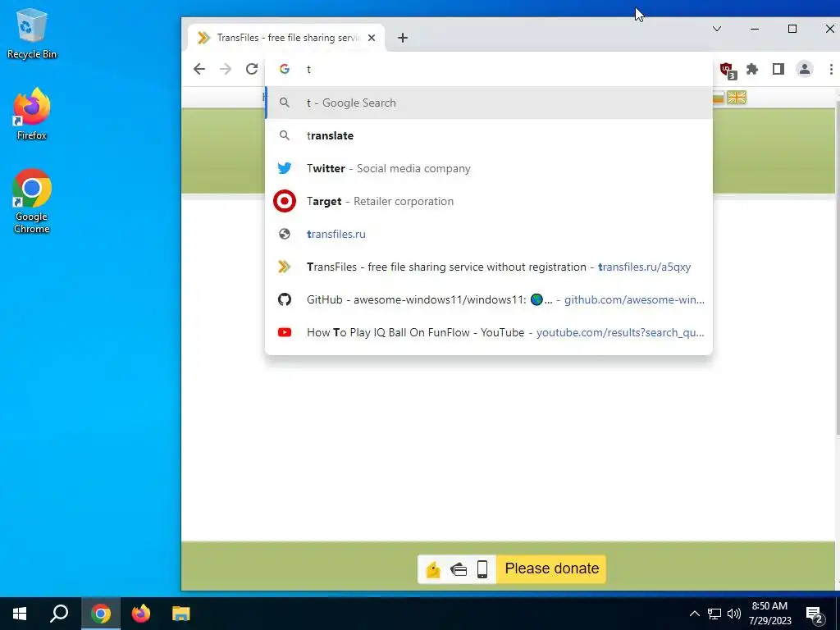Open the notification center icon

815,614
